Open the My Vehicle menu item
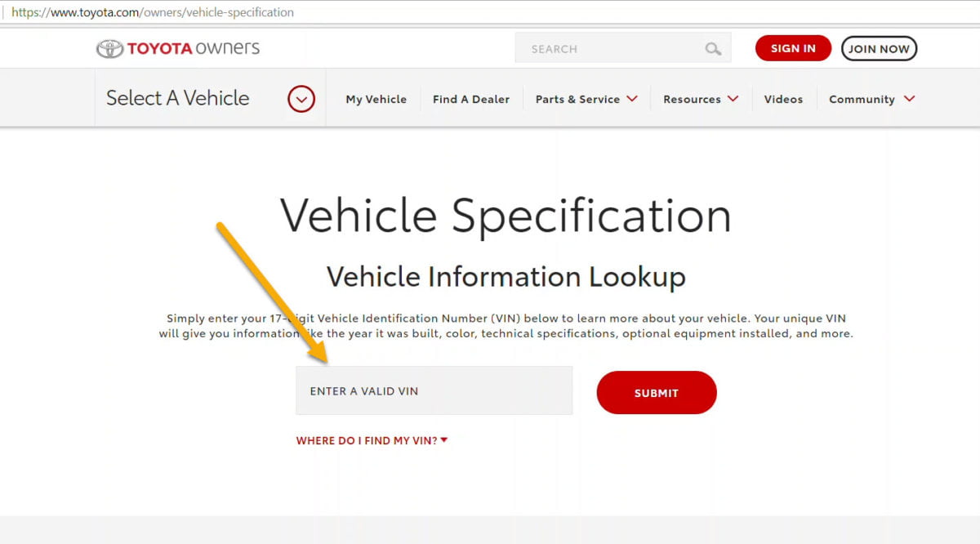The image size is (980, 544). point(376,99)
